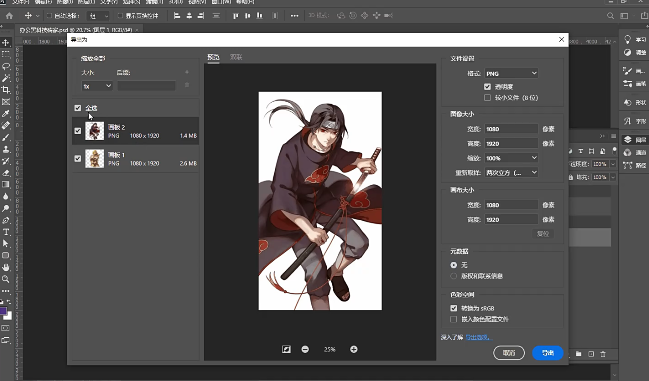Click the zoom-in plus icon under preview
The width and height of the screenshot is (649, 381).
(x=353, y=350)
